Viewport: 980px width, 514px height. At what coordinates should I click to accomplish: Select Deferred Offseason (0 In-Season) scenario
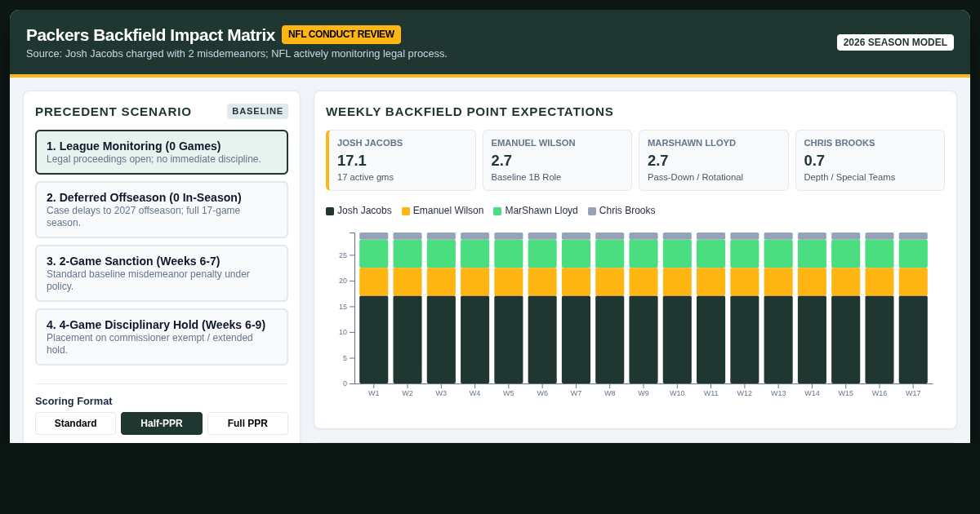[x=162, y=210]
